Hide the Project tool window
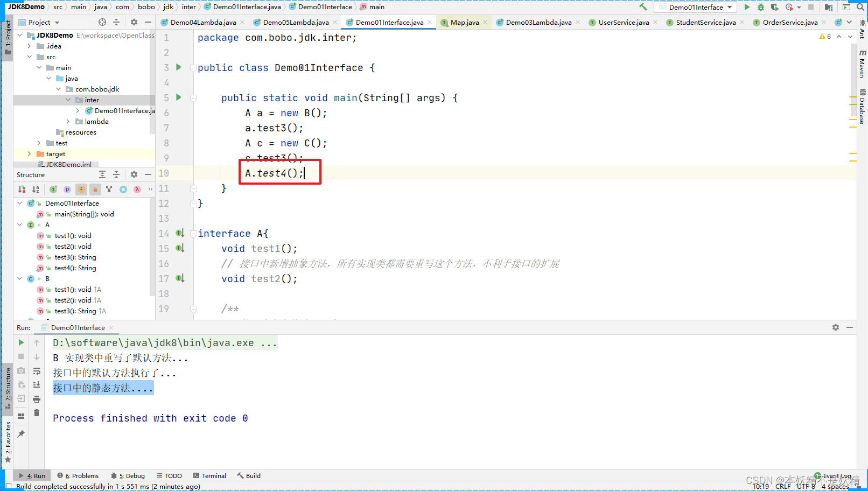Viewport: 868px width, 491px height. click(148, 22)
